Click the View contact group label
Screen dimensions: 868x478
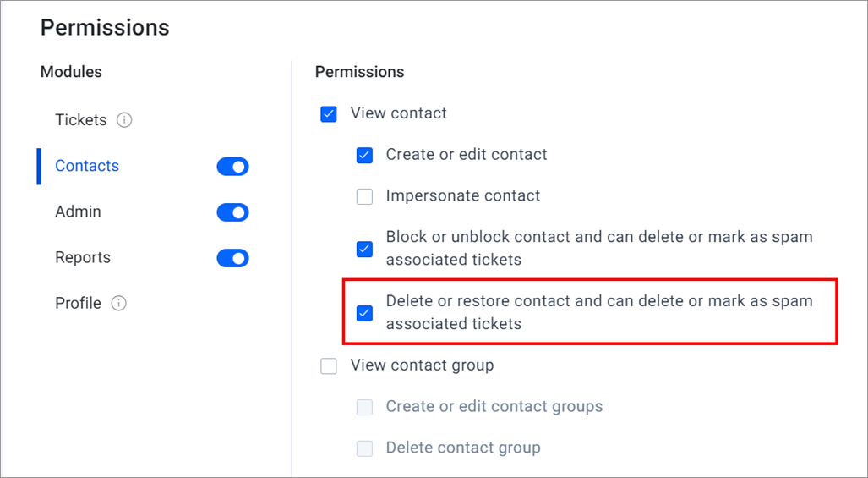click(422, 365)
